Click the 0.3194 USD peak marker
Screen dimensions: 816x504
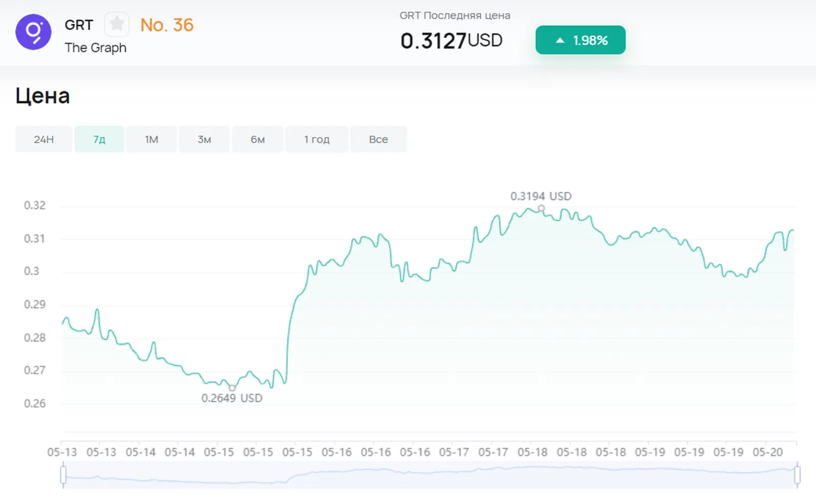point(541,208)
